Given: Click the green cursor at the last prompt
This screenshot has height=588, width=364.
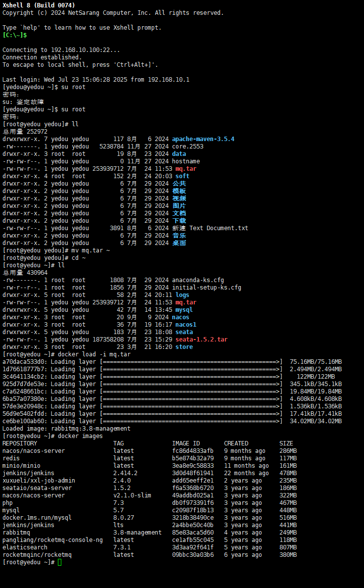Looking at the screenshot, I should click(x=60, y=562).
